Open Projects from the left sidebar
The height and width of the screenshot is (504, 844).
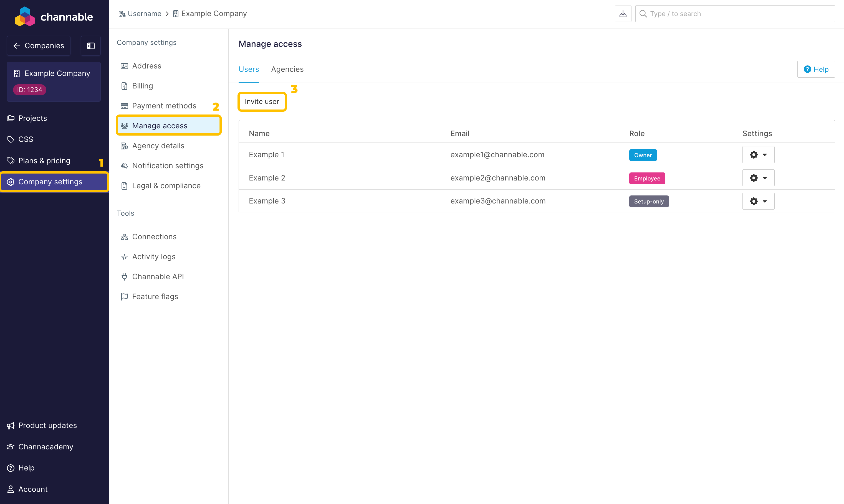33,118
